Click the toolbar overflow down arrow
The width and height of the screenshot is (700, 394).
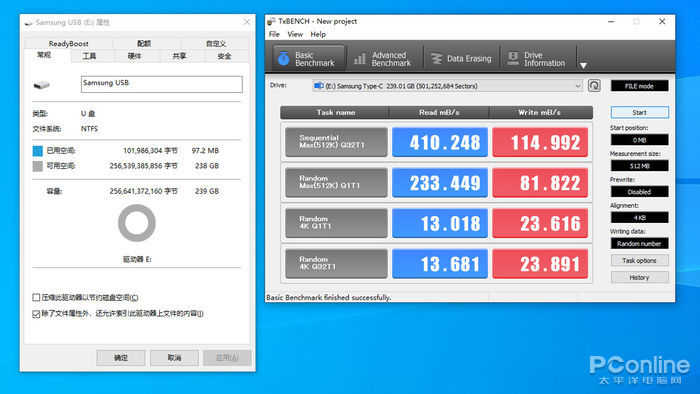tap(583, 66)
